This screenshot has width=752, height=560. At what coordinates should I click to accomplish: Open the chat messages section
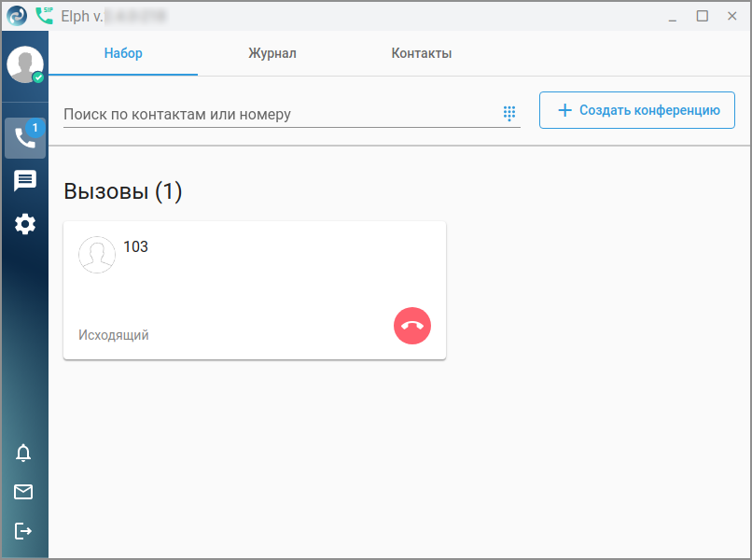coord(24,181)
